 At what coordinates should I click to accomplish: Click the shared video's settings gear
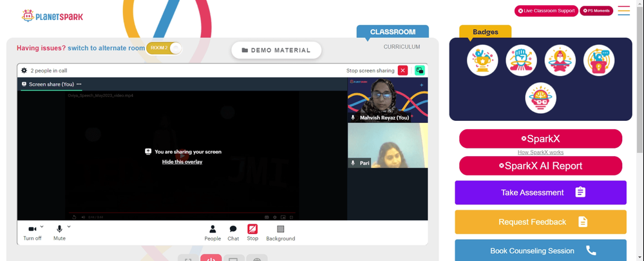[x=275, y=217]
